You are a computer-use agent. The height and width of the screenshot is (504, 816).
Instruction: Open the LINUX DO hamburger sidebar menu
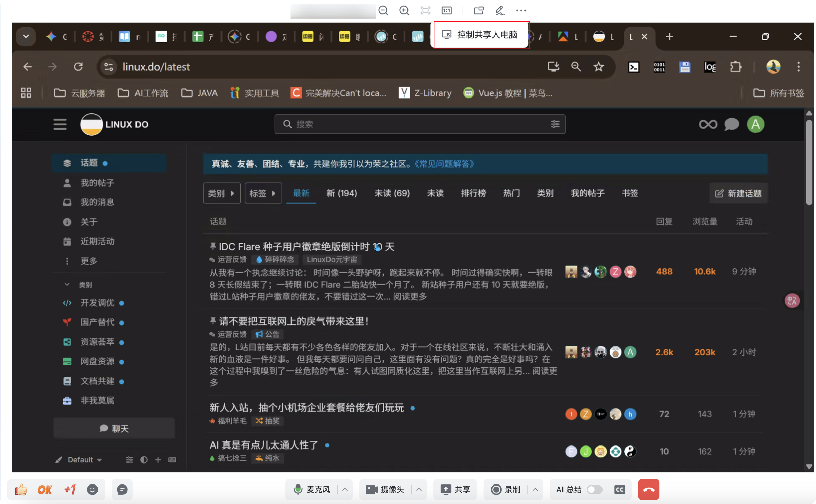[x=60, y=124]
